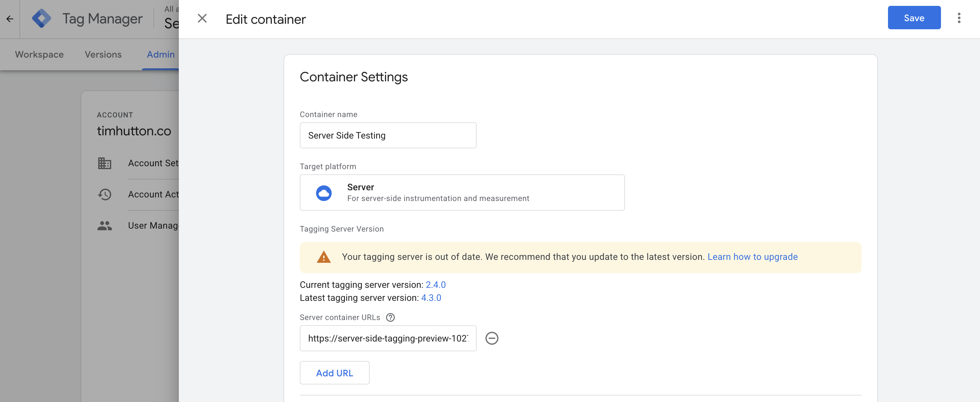This screenshot has width=980, height=402.
Task: Open the Learn how to upgrade link
Action: [752, 257]
